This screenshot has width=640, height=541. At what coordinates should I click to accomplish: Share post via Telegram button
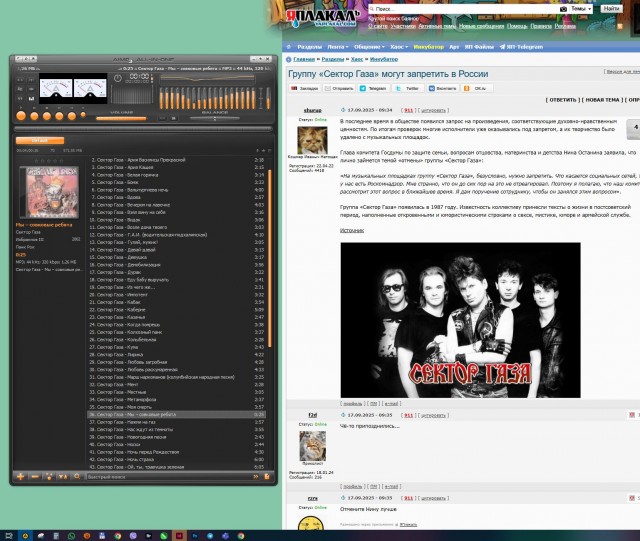(373, 88)
